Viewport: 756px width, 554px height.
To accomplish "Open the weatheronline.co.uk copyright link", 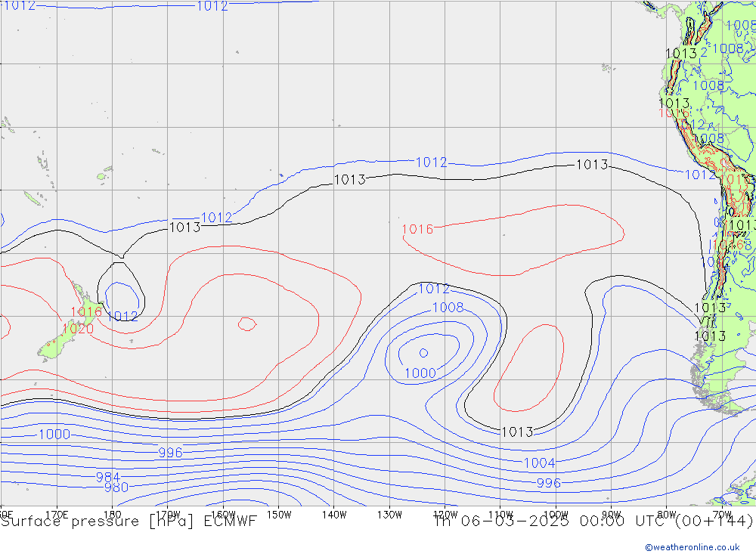I will (x=692, y=547).
